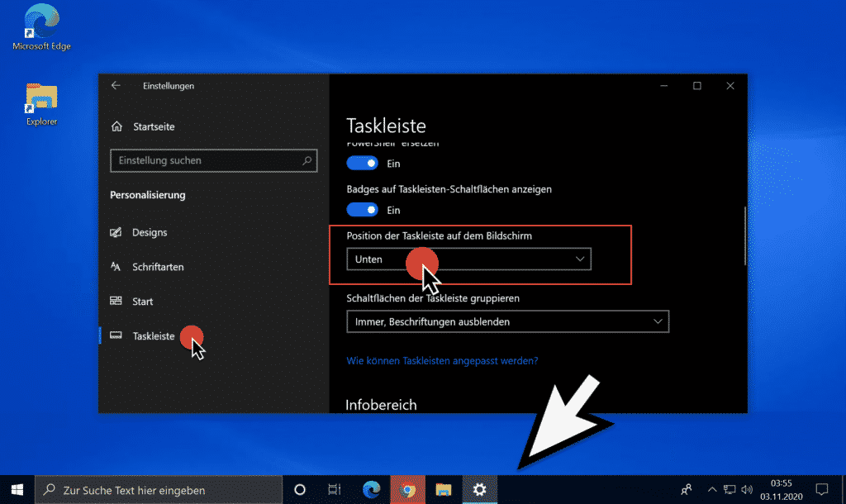Open People icon in system tray
Image resolution: width=846 pixels, height=504 pixels.
[687, 490]
